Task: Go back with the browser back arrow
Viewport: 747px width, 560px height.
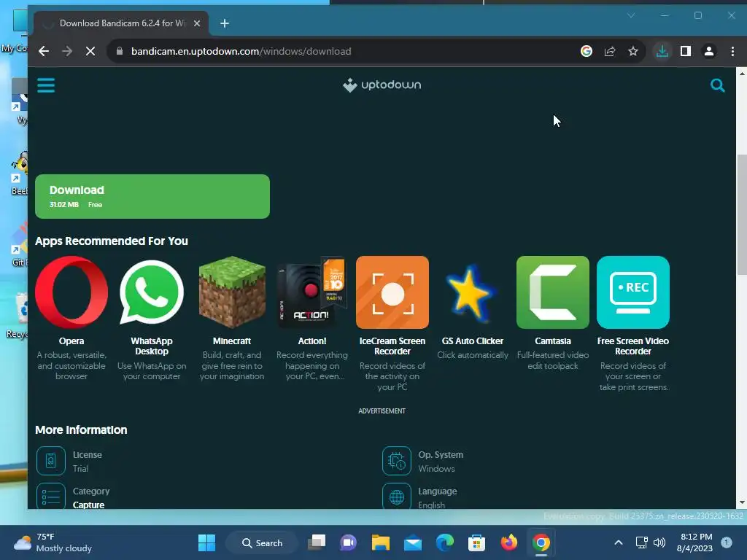Action: click(43, 51)
